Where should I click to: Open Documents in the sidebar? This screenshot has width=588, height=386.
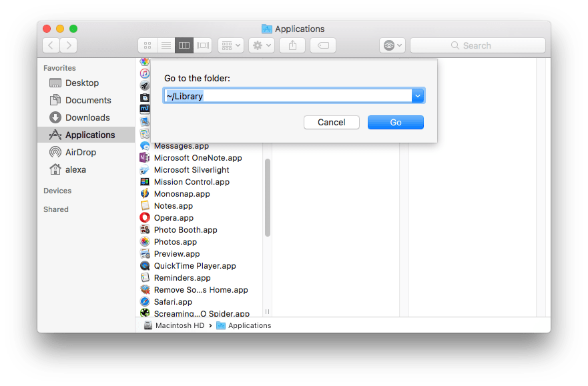click(x=87, y=100)
